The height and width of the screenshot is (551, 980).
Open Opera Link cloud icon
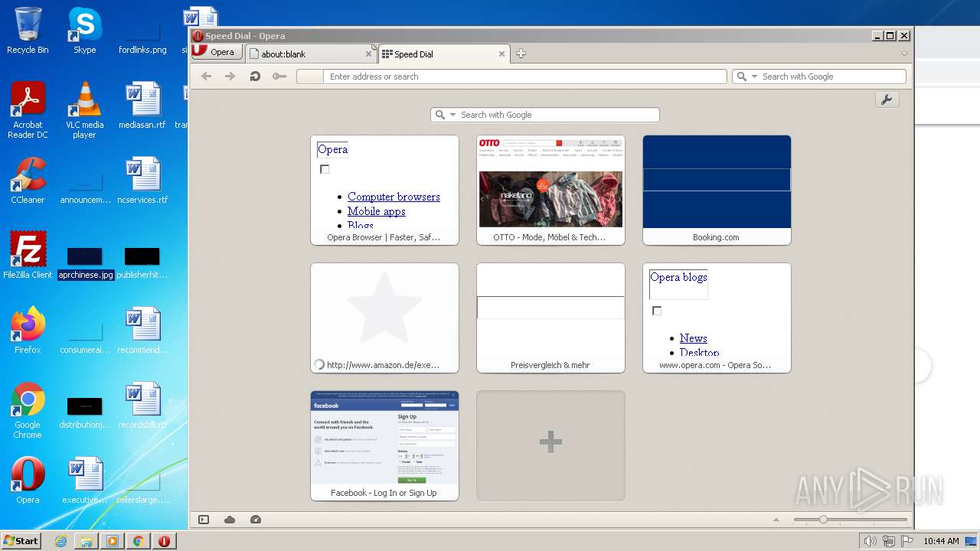click(230, 520)
